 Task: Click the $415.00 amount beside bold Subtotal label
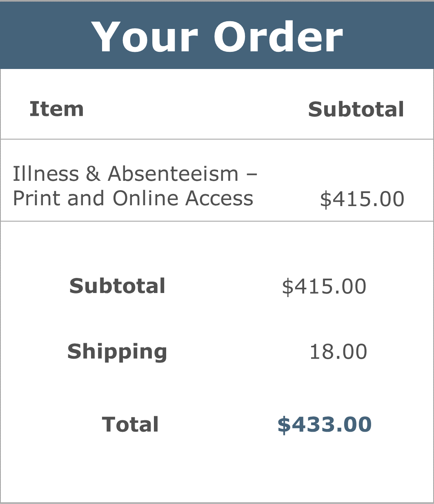click(x=324, y=286)
